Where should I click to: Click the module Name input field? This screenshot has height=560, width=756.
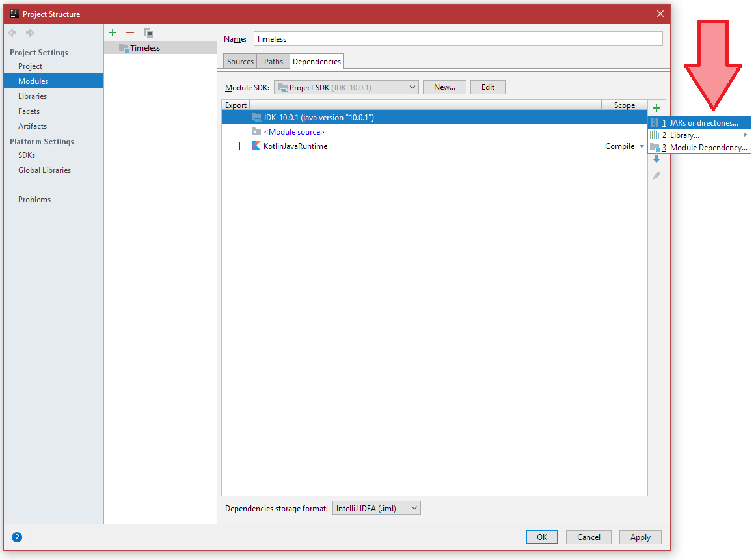(458, 38)
